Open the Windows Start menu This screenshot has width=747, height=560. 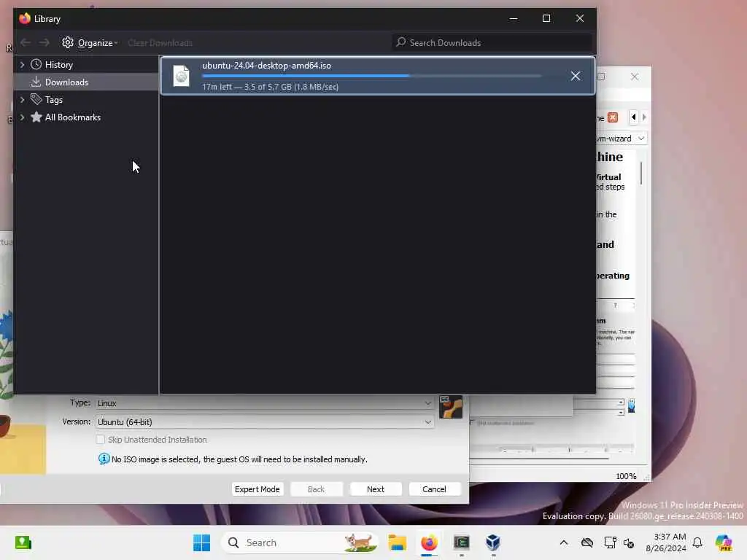pos(201,542)
